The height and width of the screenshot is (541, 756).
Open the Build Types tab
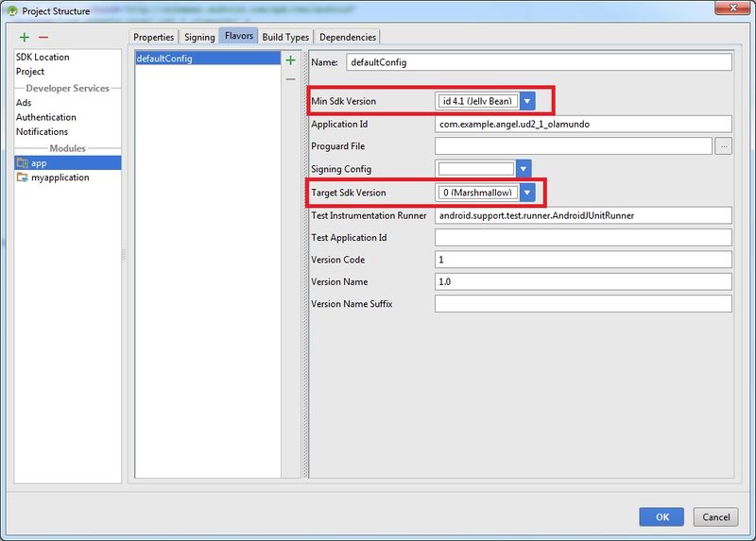(x=285, y=37)
